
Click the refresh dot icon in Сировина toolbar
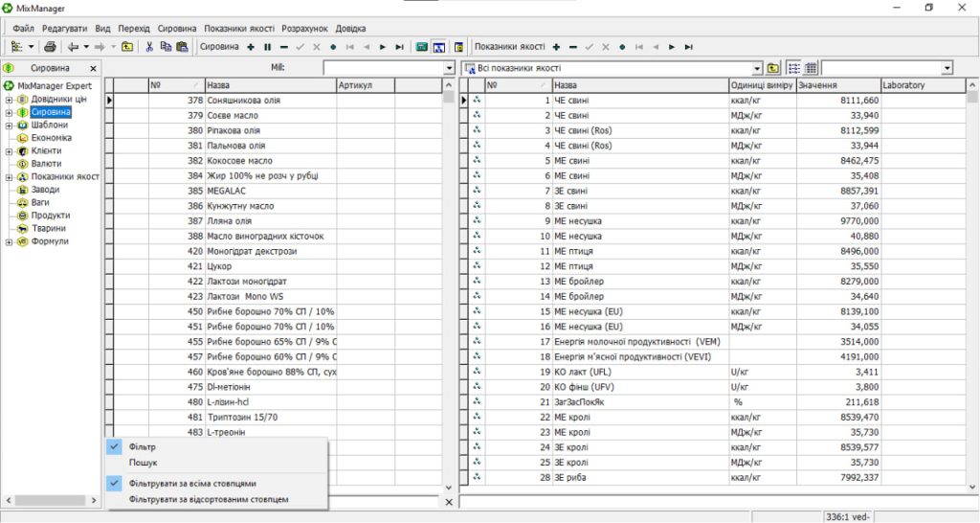333,47
